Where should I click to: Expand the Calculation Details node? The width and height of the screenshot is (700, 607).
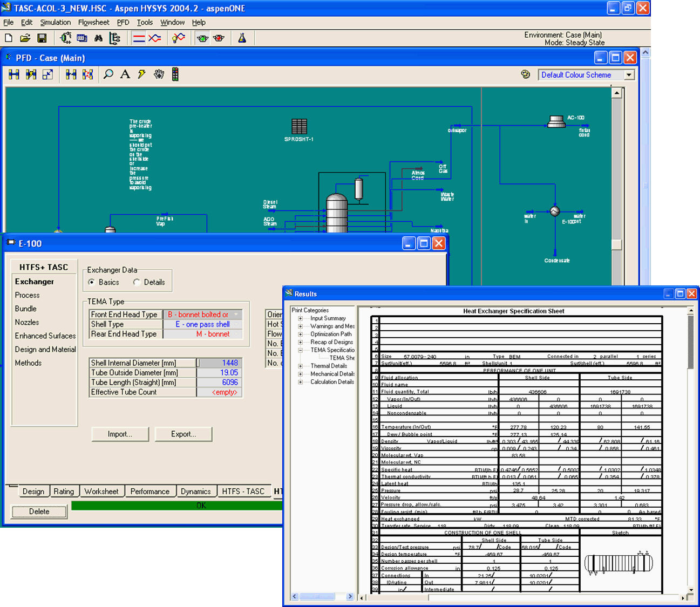click(x=301, y=382)
